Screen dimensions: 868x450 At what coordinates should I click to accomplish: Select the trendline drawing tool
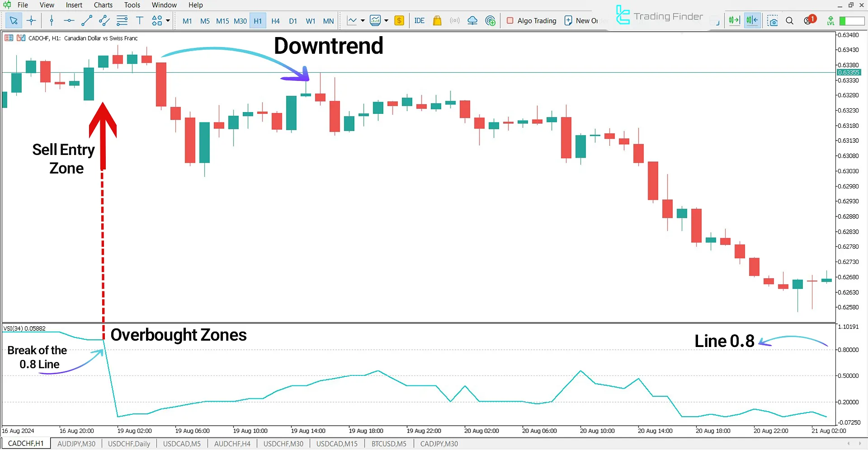[x=87, y=20]
